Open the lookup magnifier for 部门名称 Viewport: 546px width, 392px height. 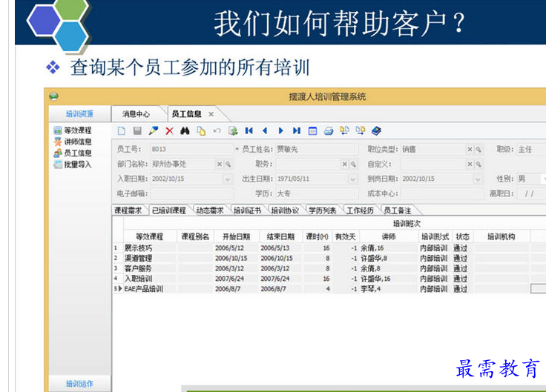pos(228,164)
